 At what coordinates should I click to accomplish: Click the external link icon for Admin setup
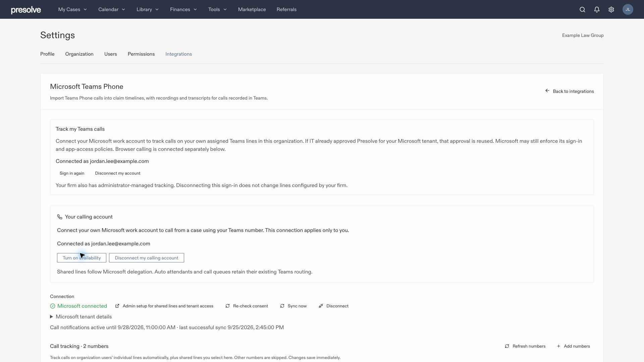tap(117, 306)
